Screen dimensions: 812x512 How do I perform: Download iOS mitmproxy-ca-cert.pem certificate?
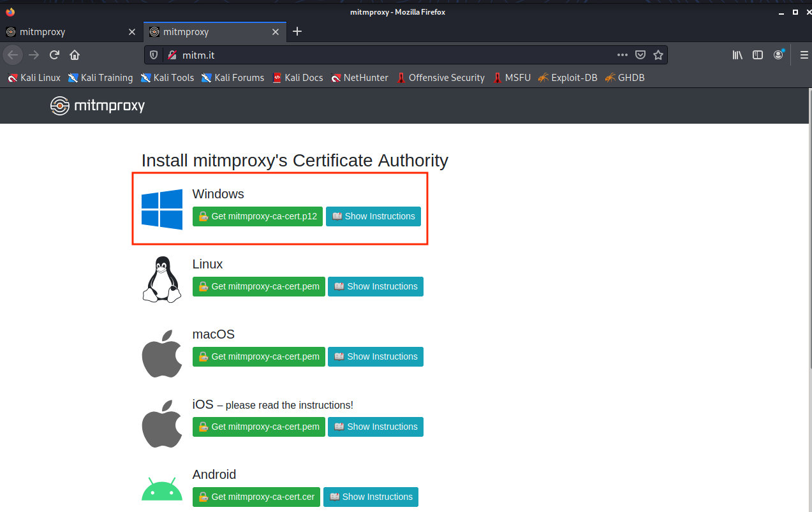(x=259, y=427)
